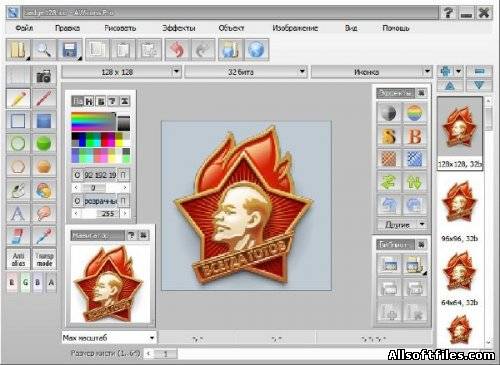Click the right arrow of 255 opacity slider
500x365 pixels.
tap(125, 213)
